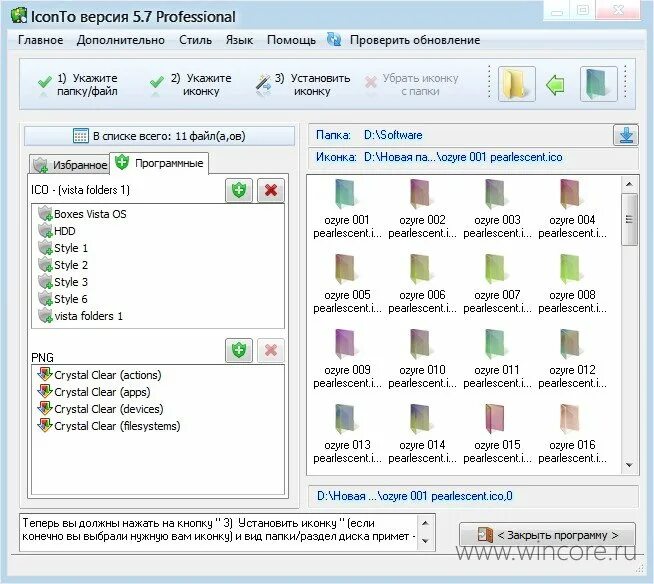This screenshot has height=584, width=654.
Task: Click step 1 'Укажите папку/файл' button
Action: click(x=78, y=85)
